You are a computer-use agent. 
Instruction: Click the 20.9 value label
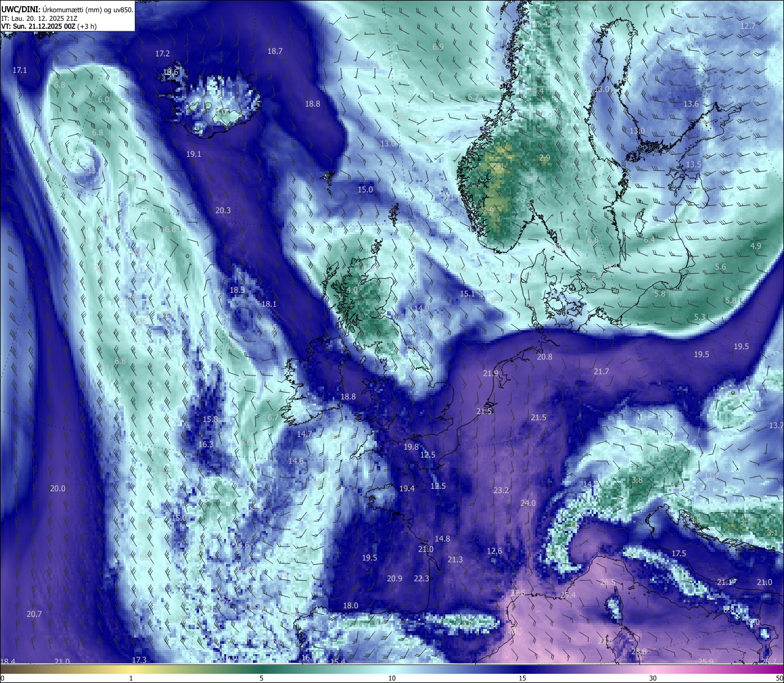394,579
